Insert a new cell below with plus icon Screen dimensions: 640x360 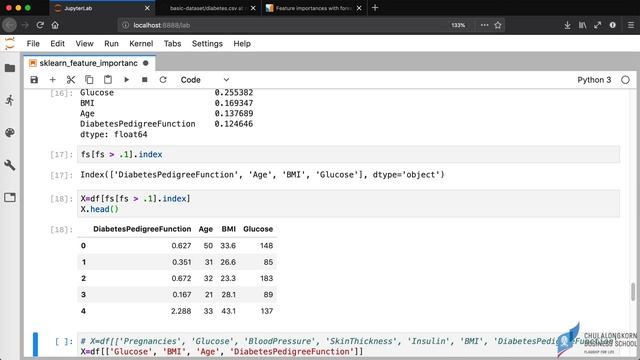click(53, 80)
